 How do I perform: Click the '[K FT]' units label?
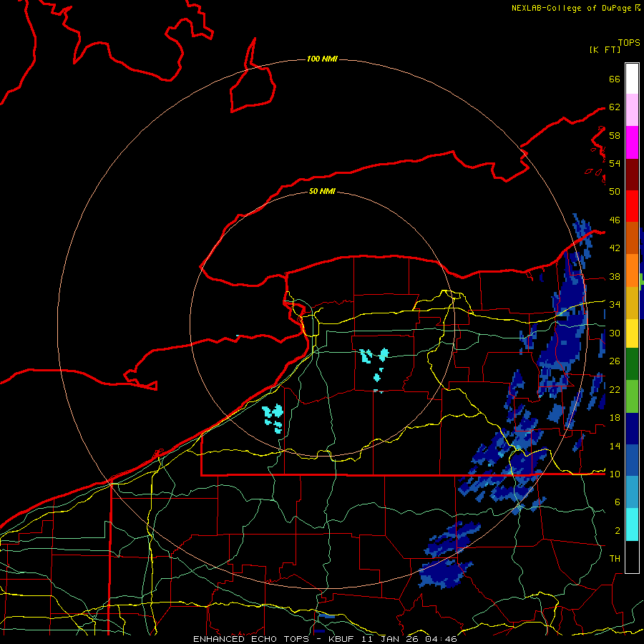coord(605,49)
